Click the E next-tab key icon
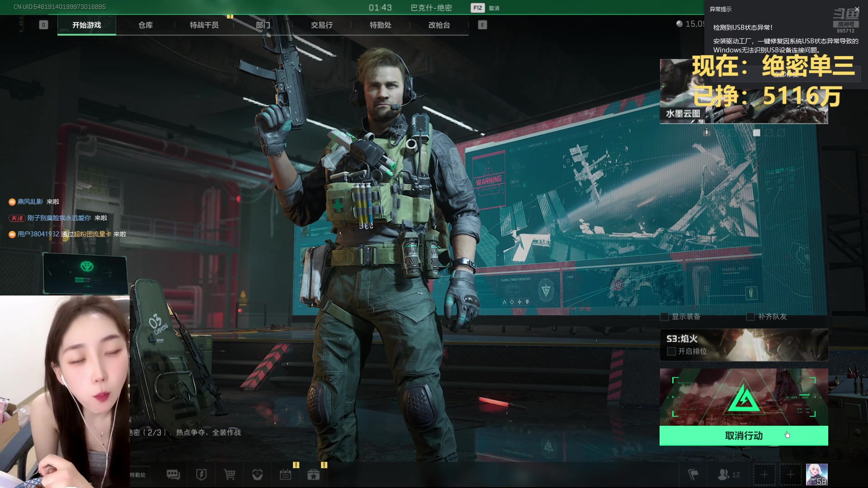Image resolution: width=868 pixels, height=488 pixels. click(482, 25)
